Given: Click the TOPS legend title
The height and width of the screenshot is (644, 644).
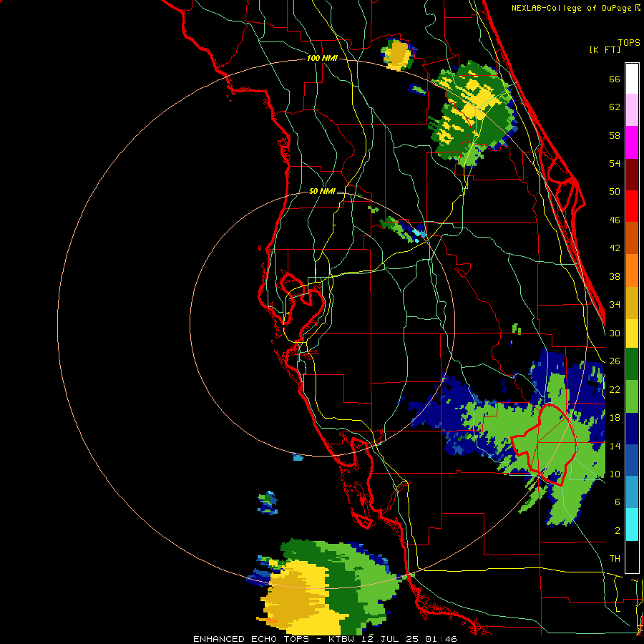Looking at the screenshot, I should (629, 43).
